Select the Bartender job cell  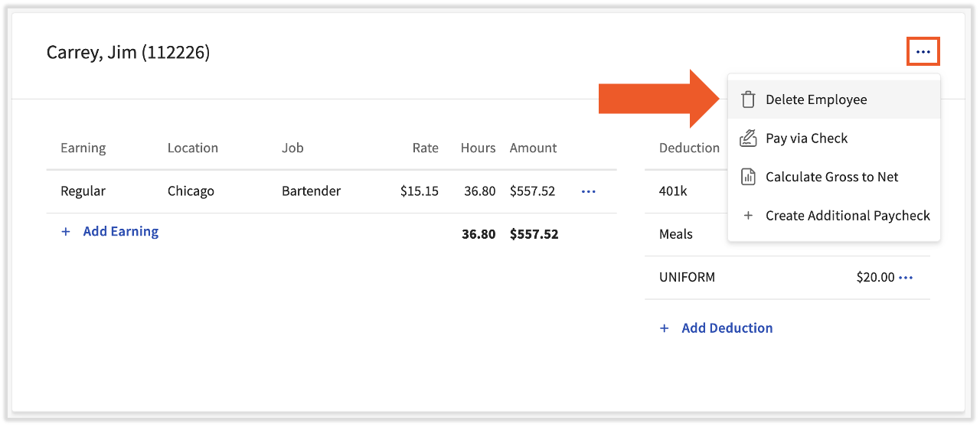pos(311,191)
